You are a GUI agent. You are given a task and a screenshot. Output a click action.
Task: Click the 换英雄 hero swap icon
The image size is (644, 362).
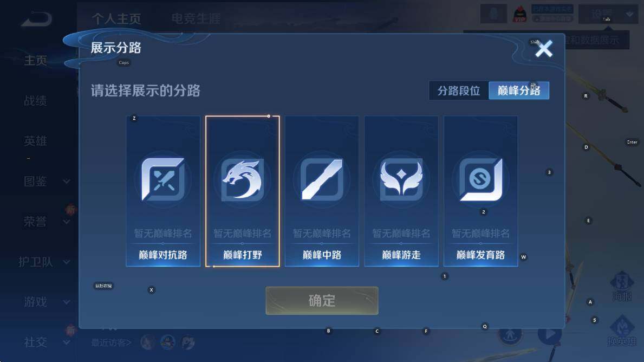(x=622, y=331)
